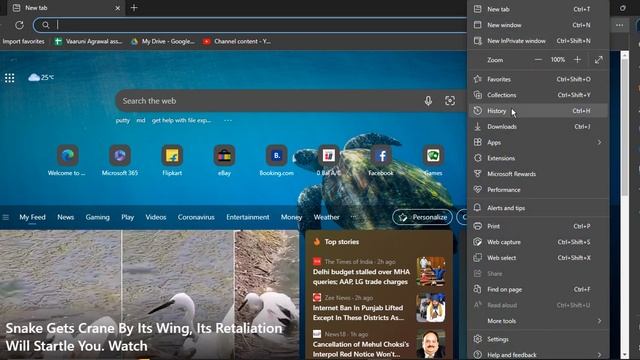The height and width of the screenshot is (360, 640).
Task: Show more quick search suggestions ellipsis
Action: click(x=228, y=120)
